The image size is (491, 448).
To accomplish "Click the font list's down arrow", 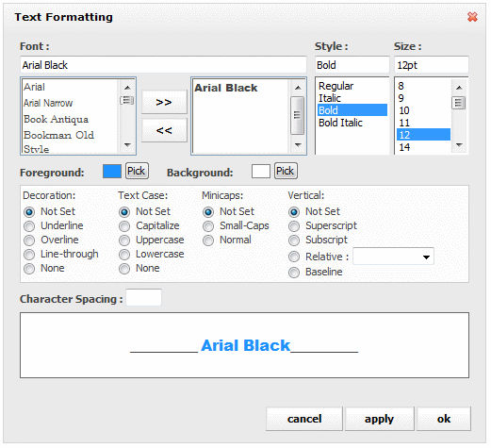I will pyautogui.click(x=127, y=144).
